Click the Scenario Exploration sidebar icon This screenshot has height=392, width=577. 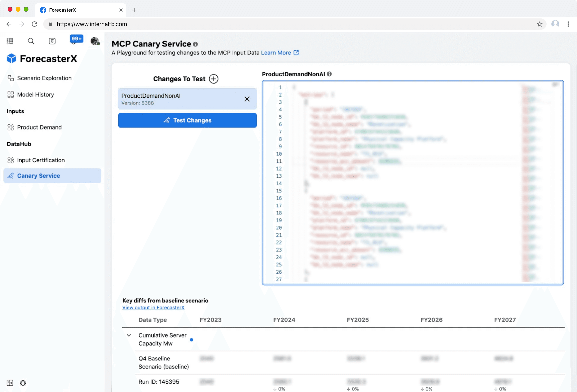[11, 78]
